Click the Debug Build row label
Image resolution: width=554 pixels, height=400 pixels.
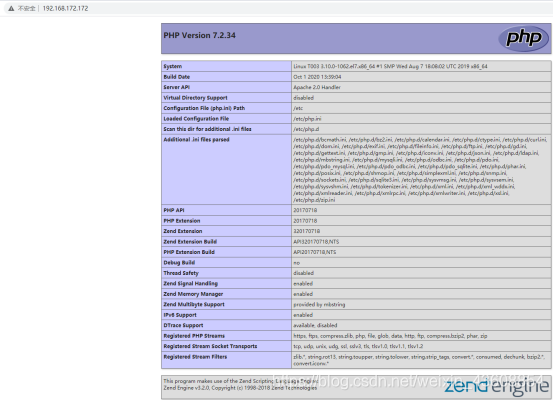179,263
